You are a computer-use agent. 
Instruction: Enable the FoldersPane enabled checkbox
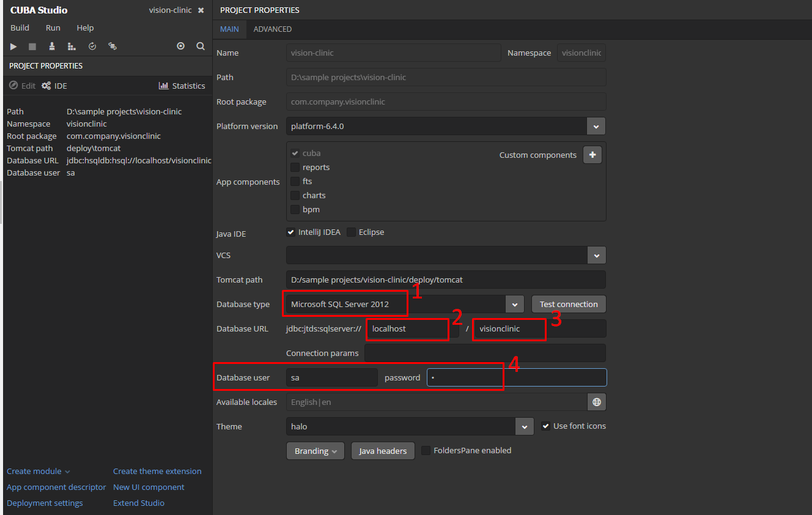[x=426, y=450]
